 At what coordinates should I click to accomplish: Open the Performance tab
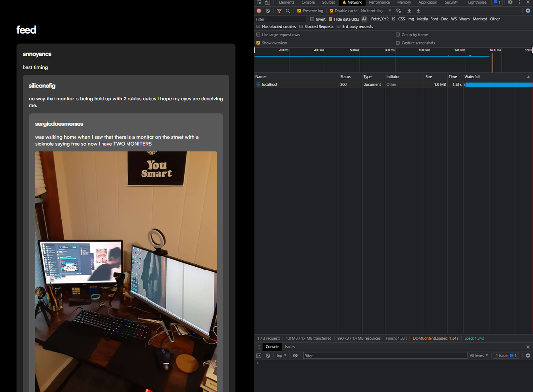coord(380,2)
